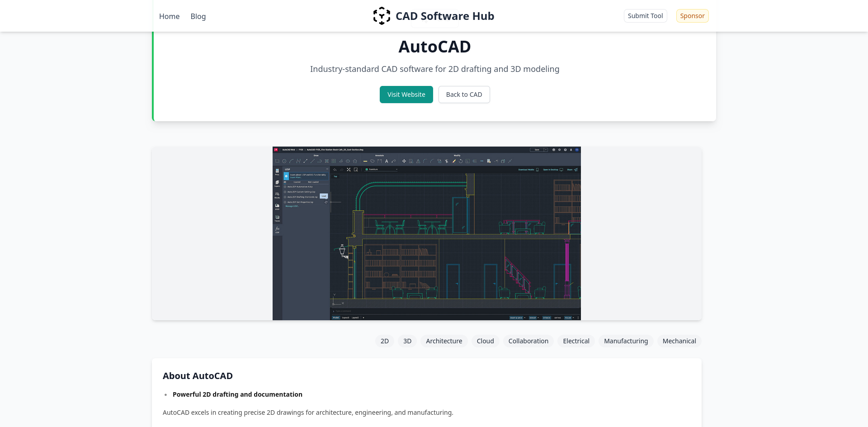Select the Electrical tag

tap(576, 341)
